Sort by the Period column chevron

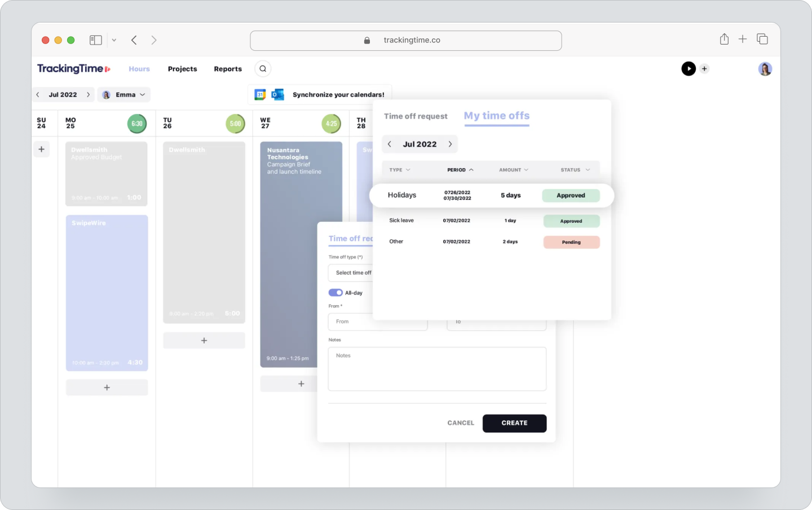pyautogui.click(x=473, y=169)
